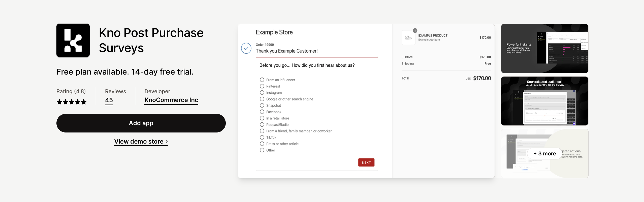
Task: Click the quantity badge on product image
Action: [x=415, y=30]
